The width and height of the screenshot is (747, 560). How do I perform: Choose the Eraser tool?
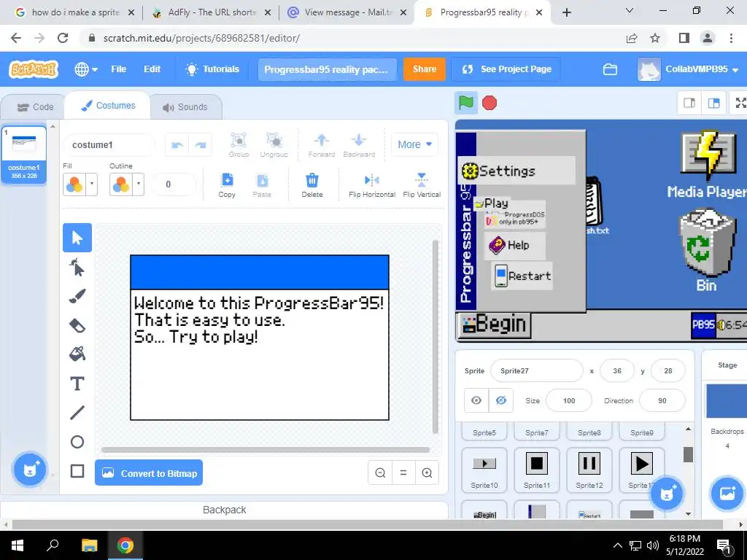[77, 326]
